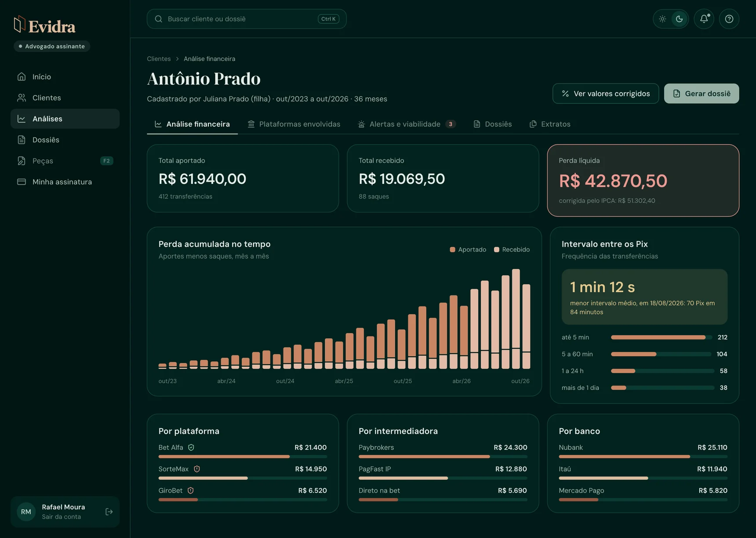756x538 pixels.
Task: Click Sair da conta
Action: click(61, 517)
